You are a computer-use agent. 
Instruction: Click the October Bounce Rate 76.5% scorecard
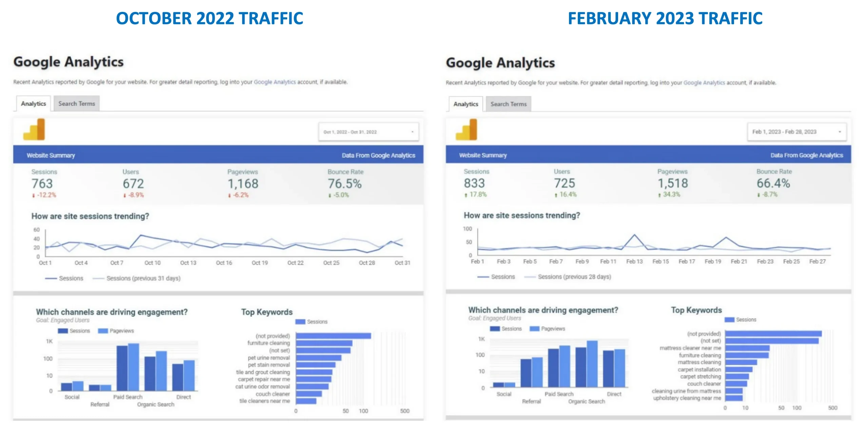tap(344, 184)
